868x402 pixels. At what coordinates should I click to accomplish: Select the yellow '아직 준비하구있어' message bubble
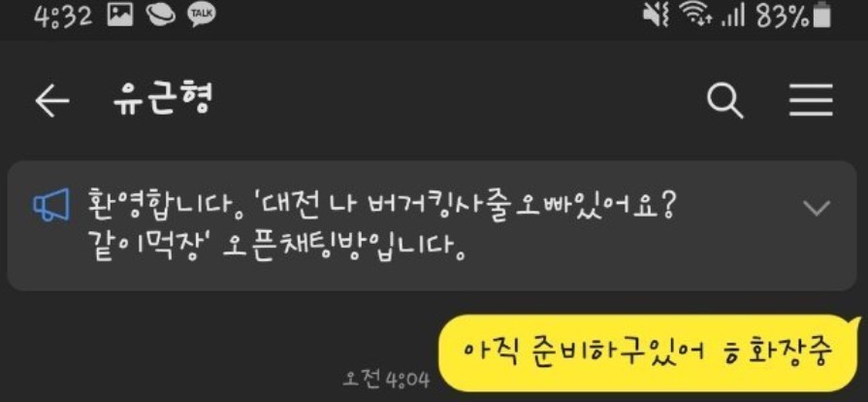tap(650, 353)
